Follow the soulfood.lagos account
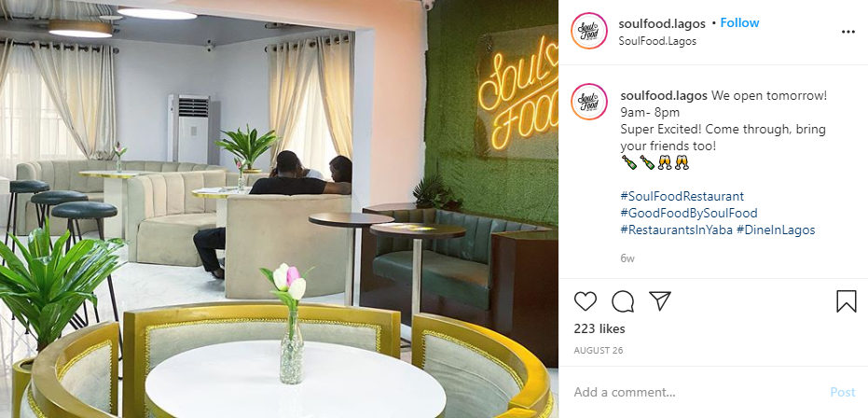The height and width of the screenshot is (418, 868). 739,22
